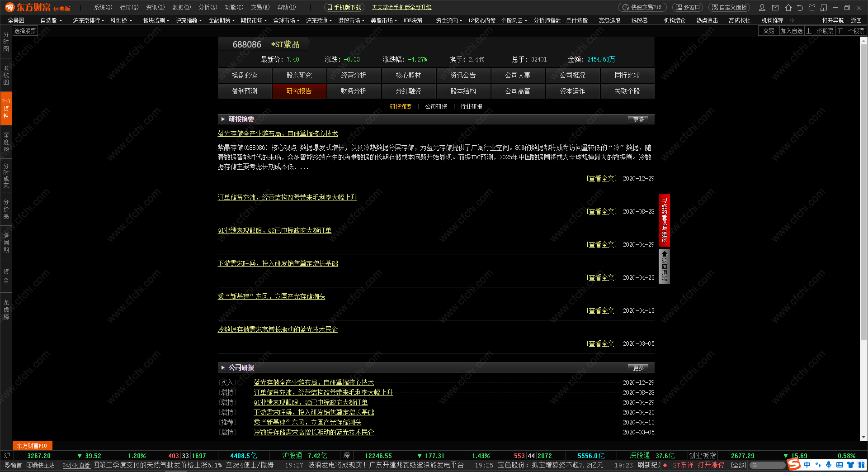Open the multi-window 多窗口 button

click(688, 7)
